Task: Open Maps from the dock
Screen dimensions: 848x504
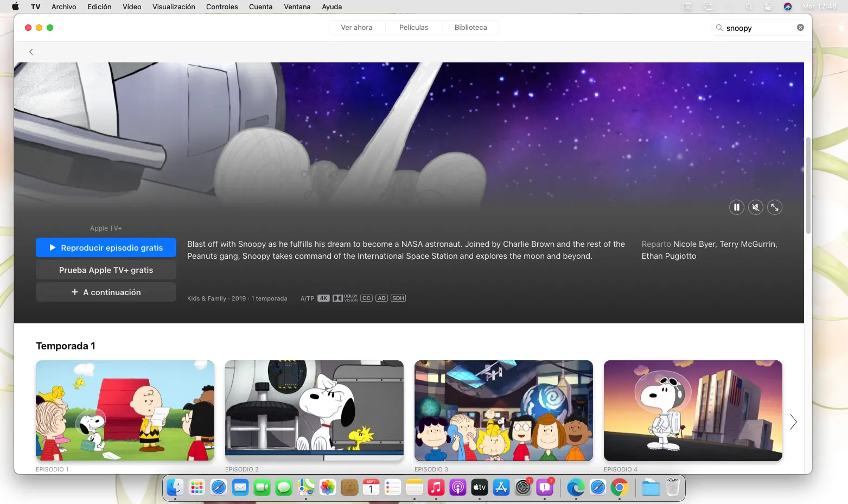Action: [x=306, y=487]
